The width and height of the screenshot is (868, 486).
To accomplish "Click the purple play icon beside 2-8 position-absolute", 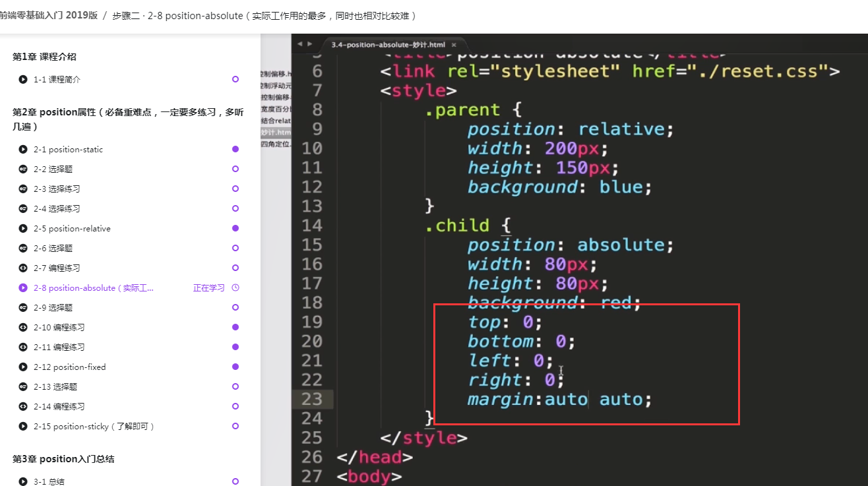I will [23, 288].
